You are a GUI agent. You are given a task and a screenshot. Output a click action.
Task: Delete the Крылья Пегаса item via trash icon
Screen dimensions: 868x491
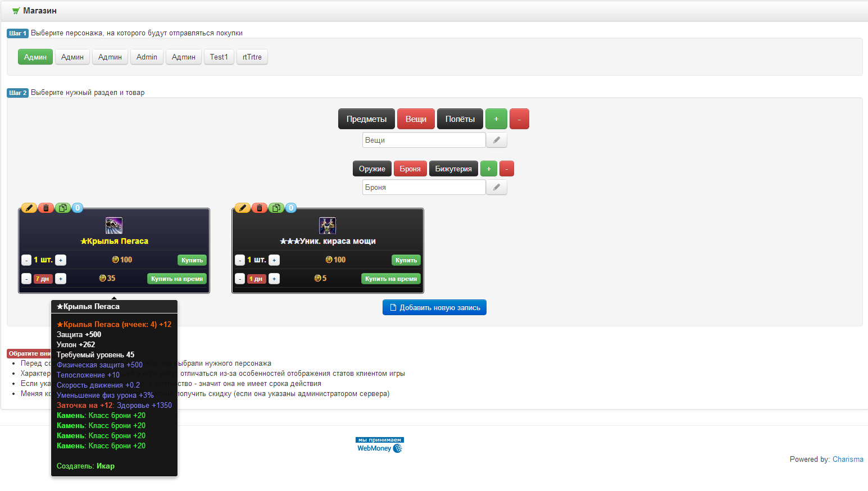[x=46, y=208]
